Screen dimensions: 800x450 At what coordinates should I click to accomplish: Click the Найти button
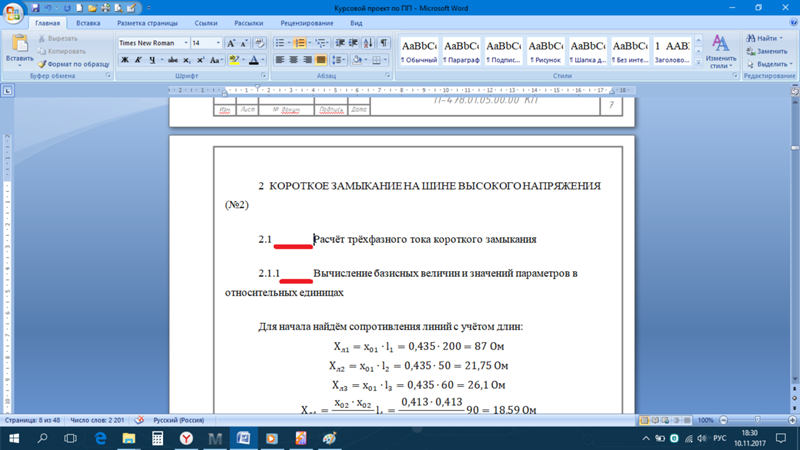tap(765, 38)
